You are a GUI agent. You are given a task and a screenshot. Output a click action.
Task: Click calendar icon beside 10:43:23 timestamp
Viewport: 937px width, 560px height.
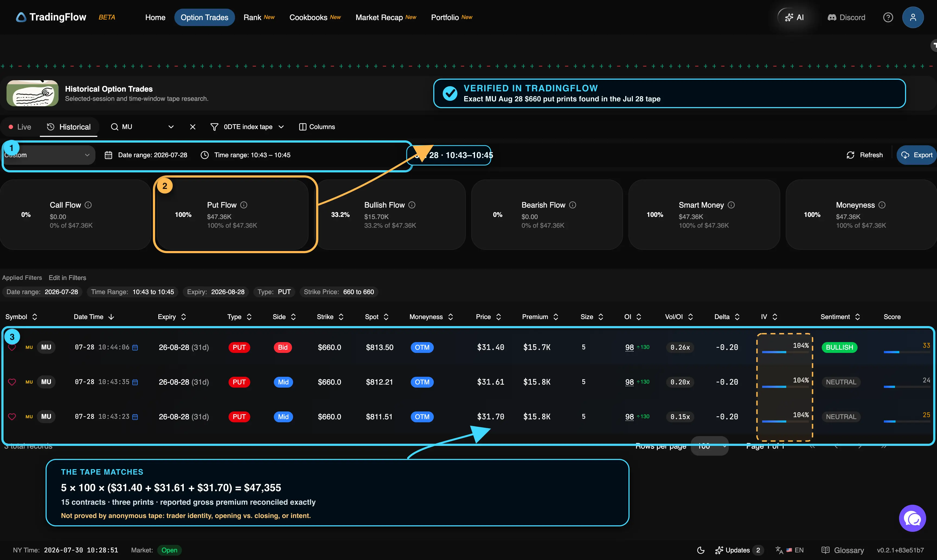pos(135,417)
